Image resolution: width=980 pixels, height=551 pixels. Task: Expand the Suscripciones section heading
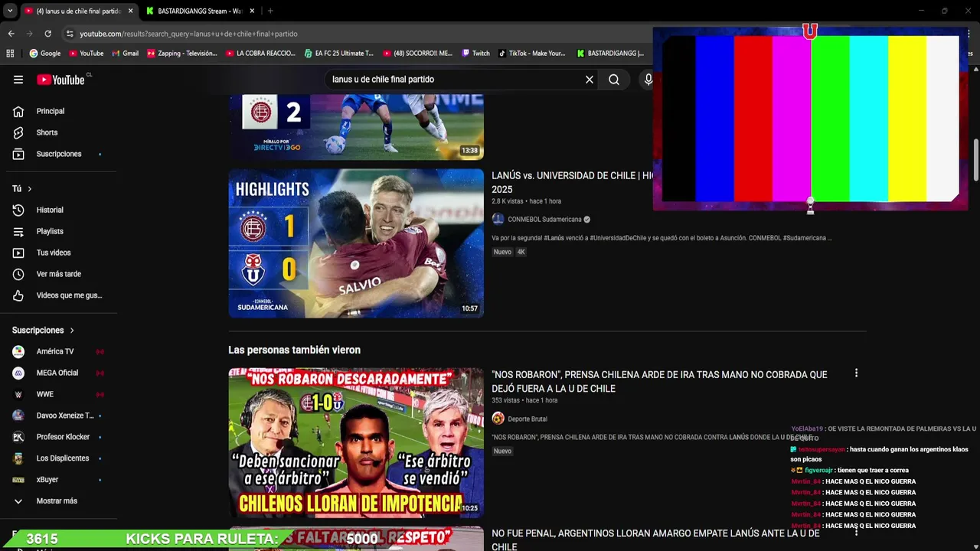coord(44,330)
